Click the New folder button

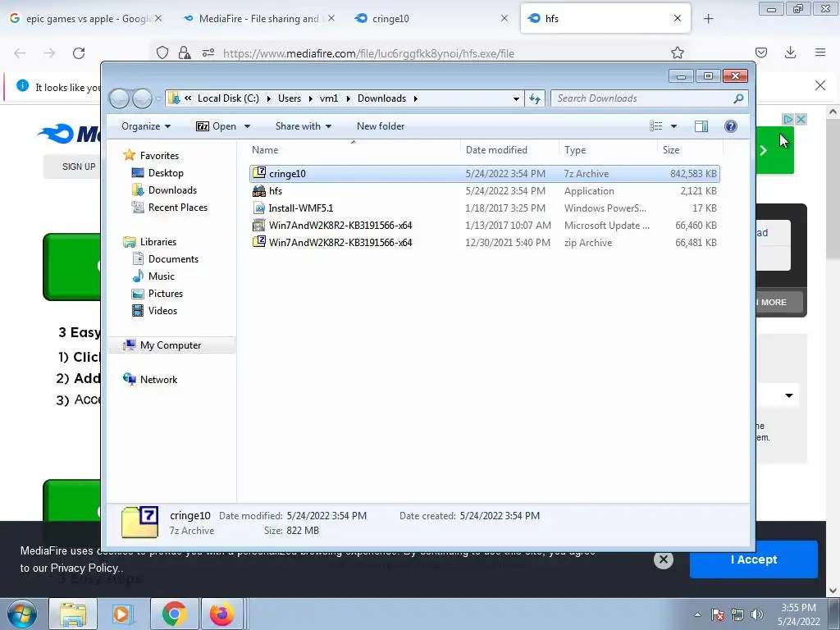pos(381,126)
